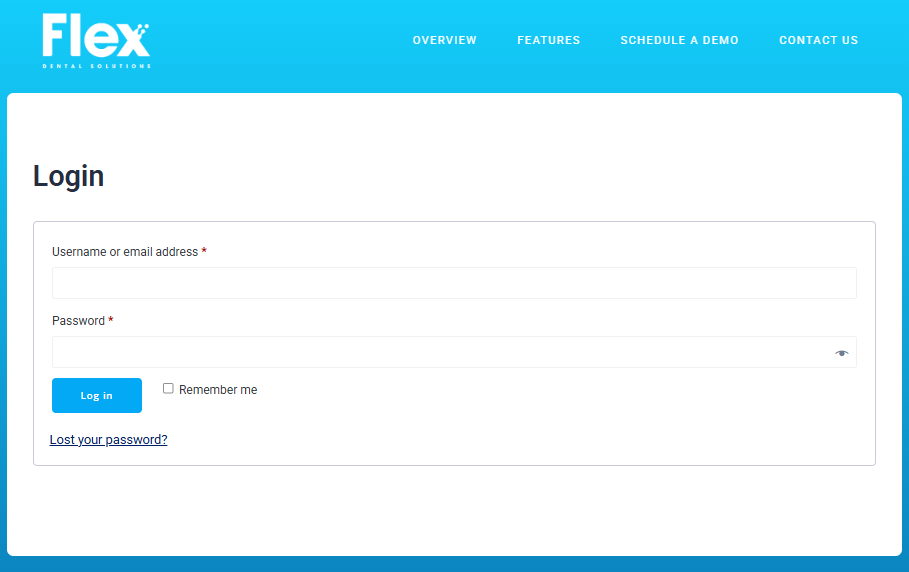Toggle password visibility eye icon
This screenshot has width=909, height=572.
[841, 353]
